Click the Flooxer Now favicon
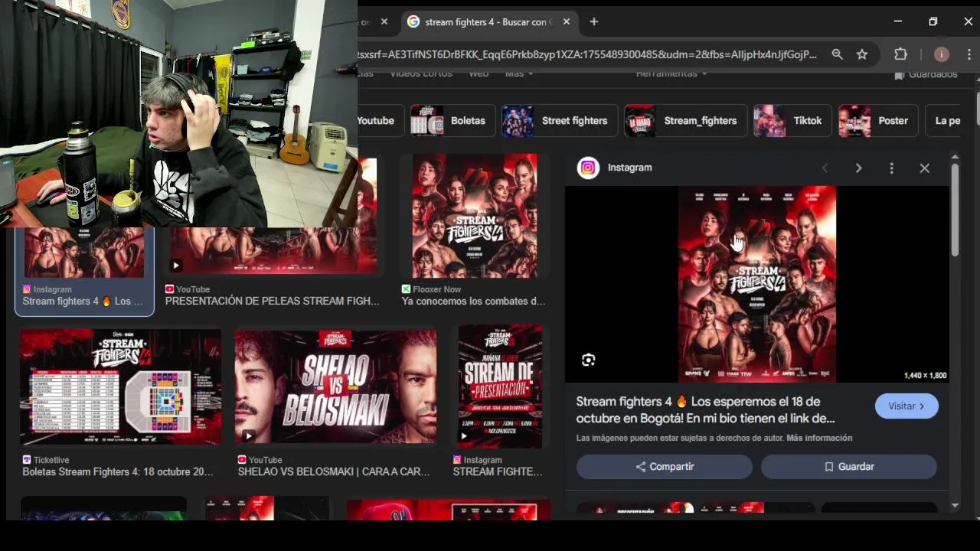The height and width of the screenshot is (551, 980). tap(406, 289)
